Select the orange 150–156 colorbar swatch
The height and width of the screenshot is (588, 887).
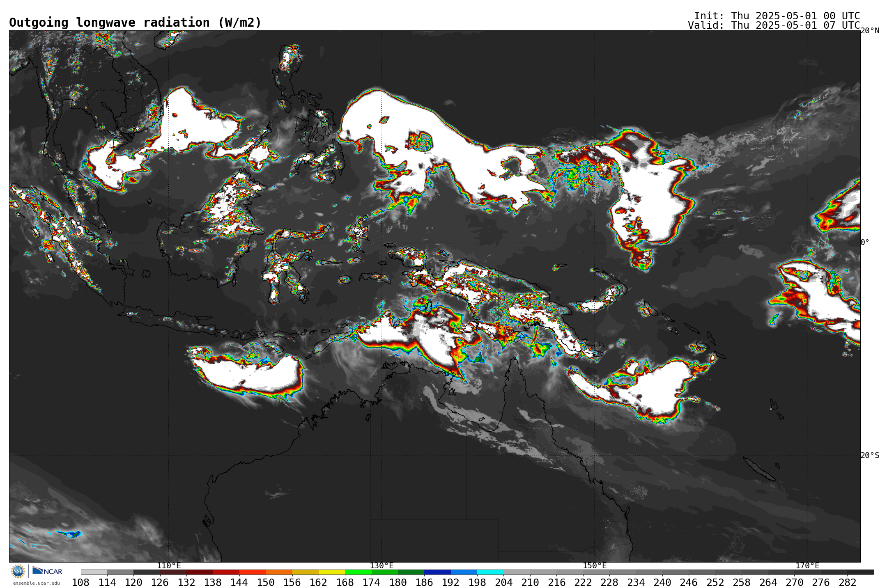pyautogui.click(x=279, y=572)
